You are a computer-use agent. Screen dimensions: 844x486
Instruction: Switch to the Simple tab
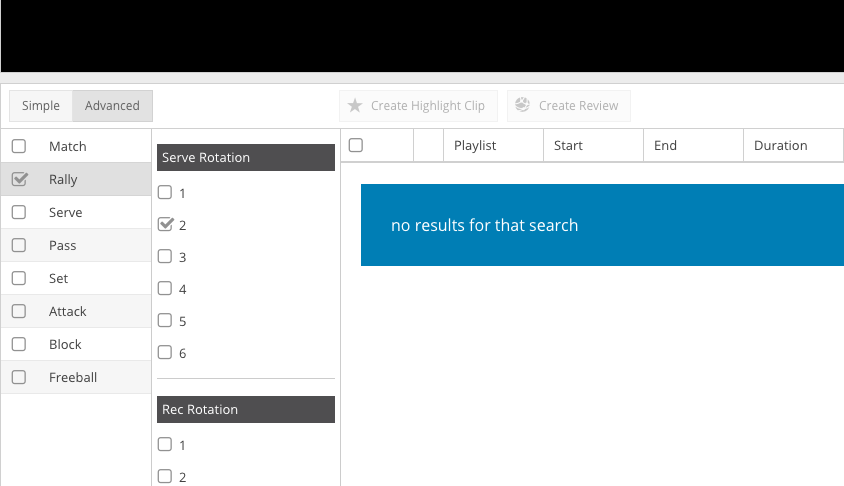tap(41, 105)
